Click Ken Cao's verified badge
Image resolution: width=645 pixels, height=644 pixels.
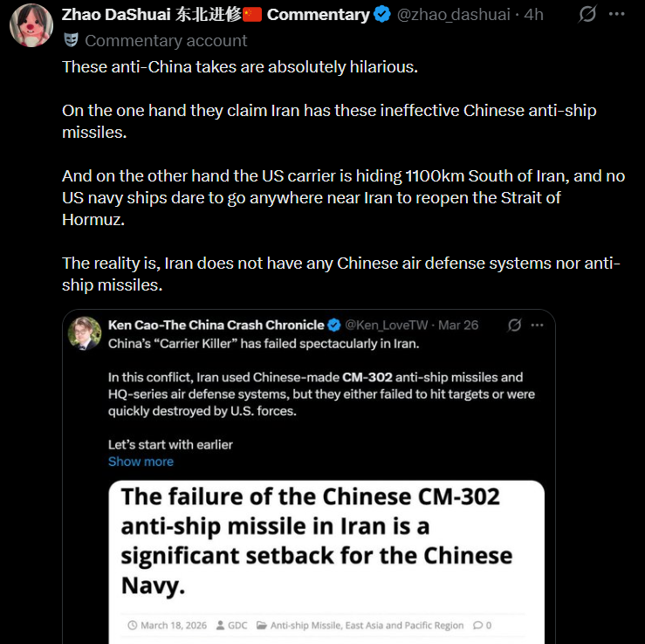coord(334,325)
